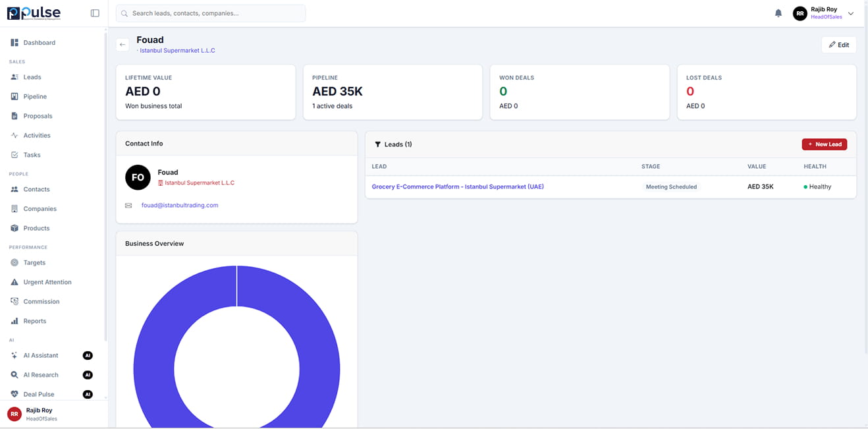Open the AI Assistant menu item
This screenshot has width=868, height=429.
[x=40, y=356]
